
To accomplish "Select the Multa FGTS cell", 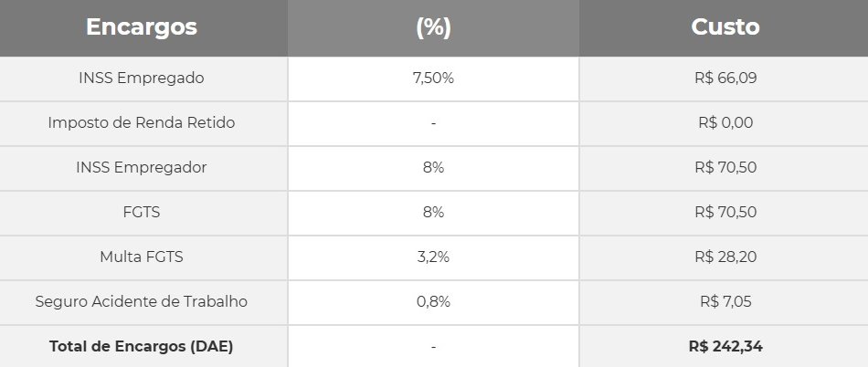I will (142, 257).
